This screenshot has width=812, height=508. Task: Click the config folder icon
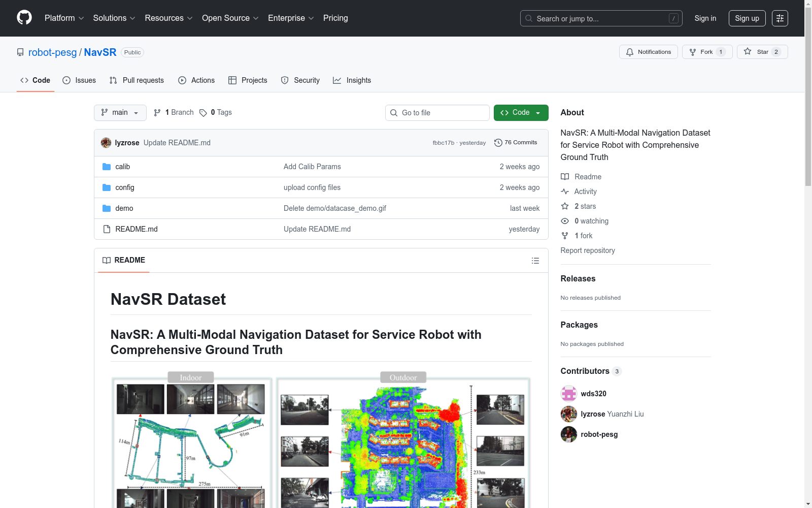(107, 187)
